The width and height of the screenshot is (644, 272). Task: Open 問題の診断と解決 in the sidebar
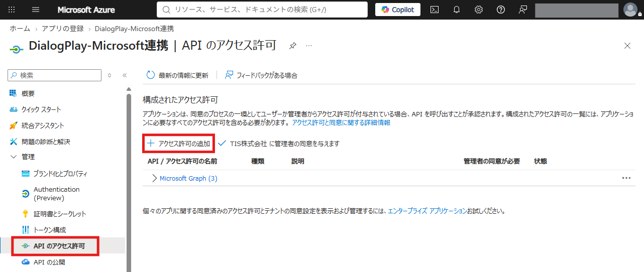(46, 142)
